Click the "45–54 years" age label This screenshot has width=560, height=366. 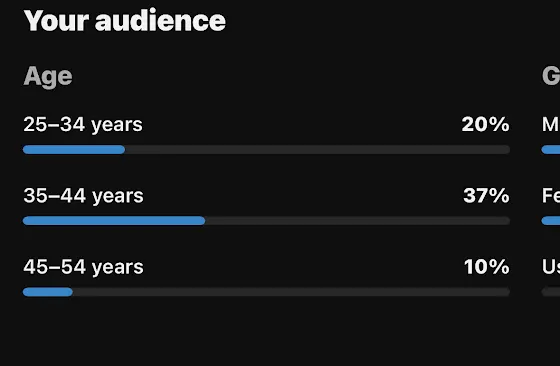pyautogui.click(x=83, y=267)
